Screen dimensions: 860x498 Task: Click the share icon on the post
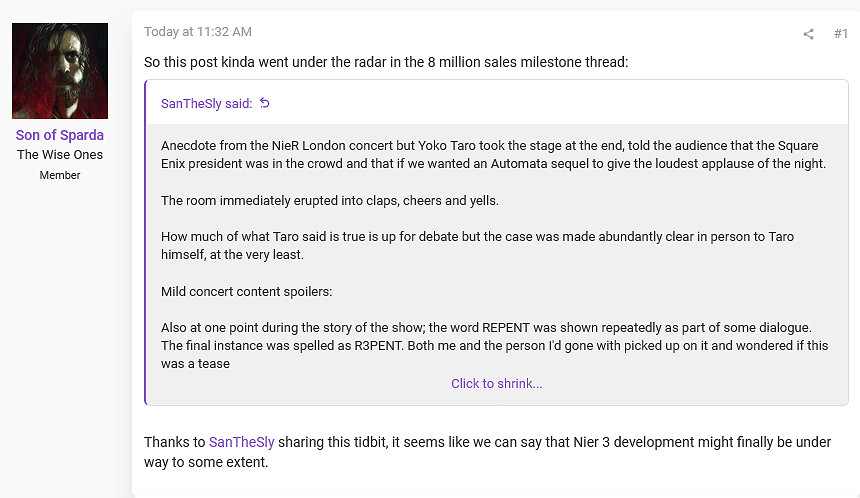[808, 34]
